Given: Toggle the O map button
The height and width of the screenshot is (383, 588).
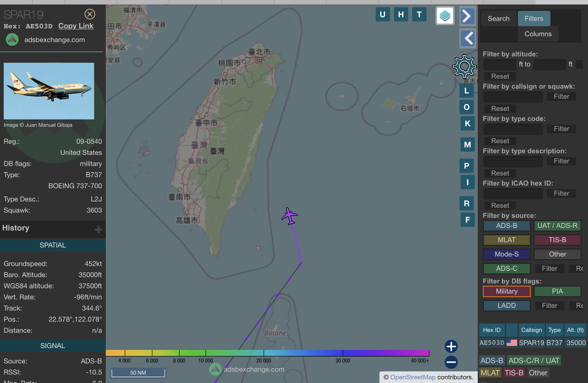Looking at the screenshot, I should pyautogui.click(x=467, y=107).
